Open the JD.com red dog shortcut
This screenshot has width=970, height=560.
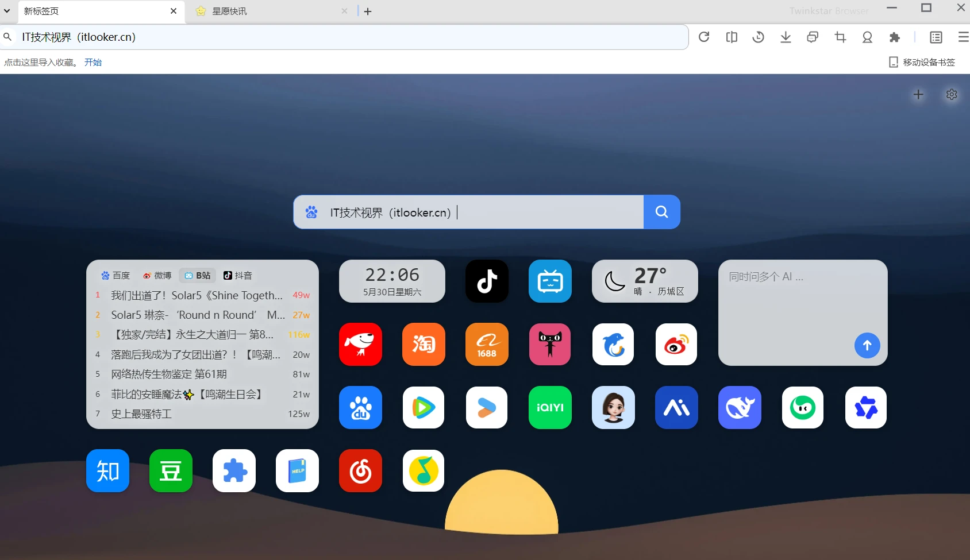[360, 344]
